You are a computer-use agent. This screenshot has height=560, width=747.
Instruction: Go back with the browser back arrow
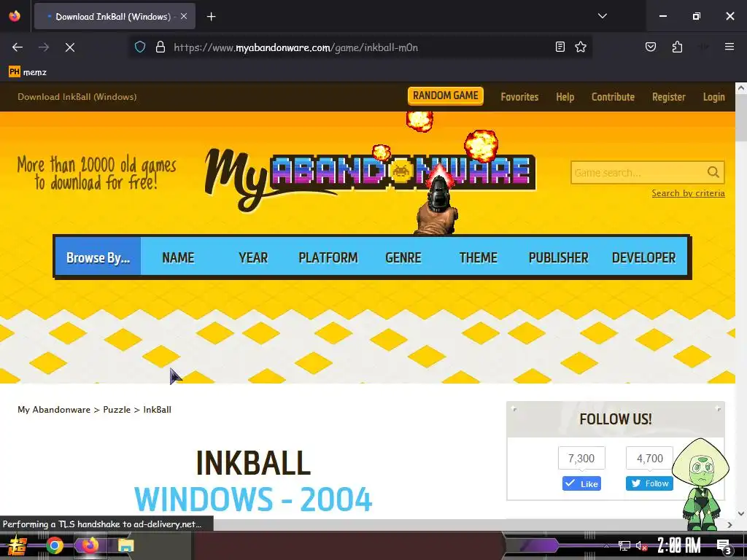[x=18, y=47]
